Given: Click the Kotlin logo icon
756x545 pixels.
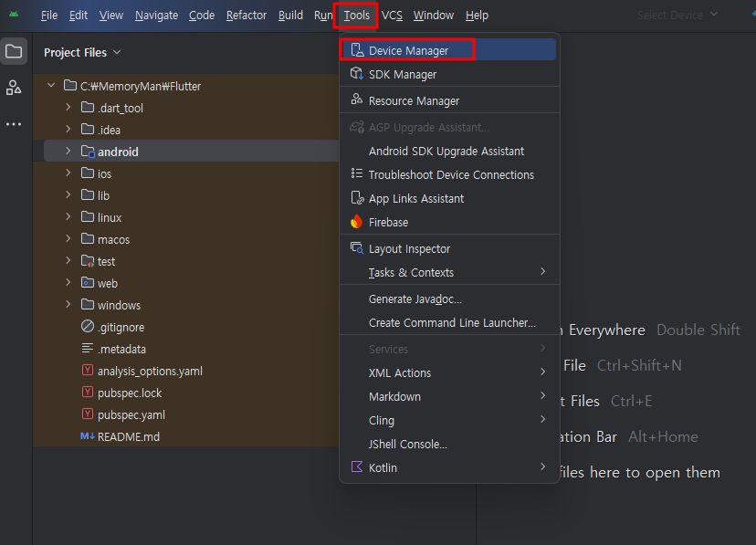Looking at the screenshot, I should click(357, 466).
